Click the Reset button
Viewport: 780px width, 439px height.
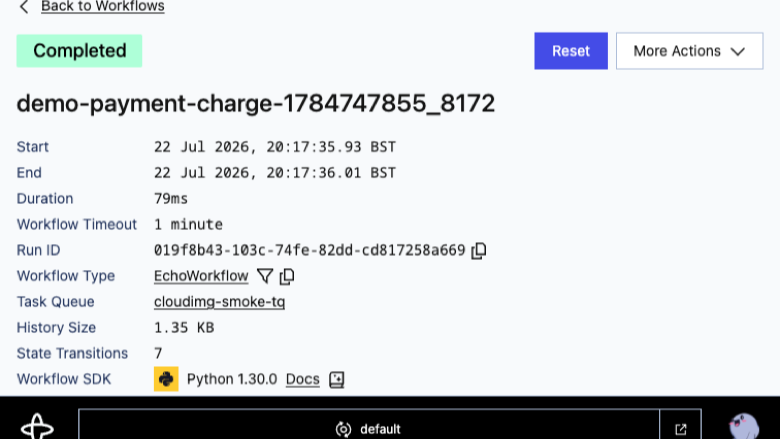pos(571,51)
